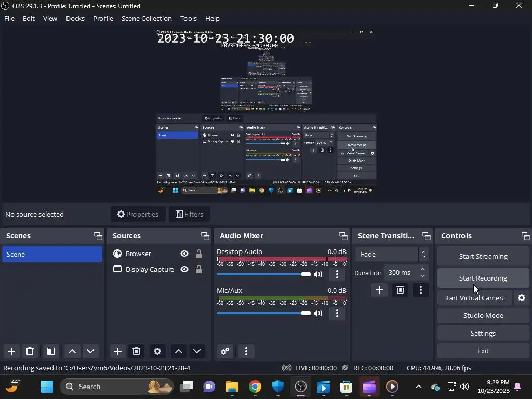532x399 pixels.
Task: Undock the Audio Mixer panel
Action: 343,235
